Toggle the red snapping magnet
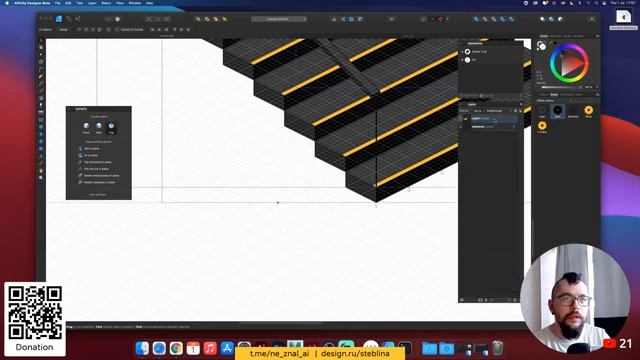 coord(440,19)
